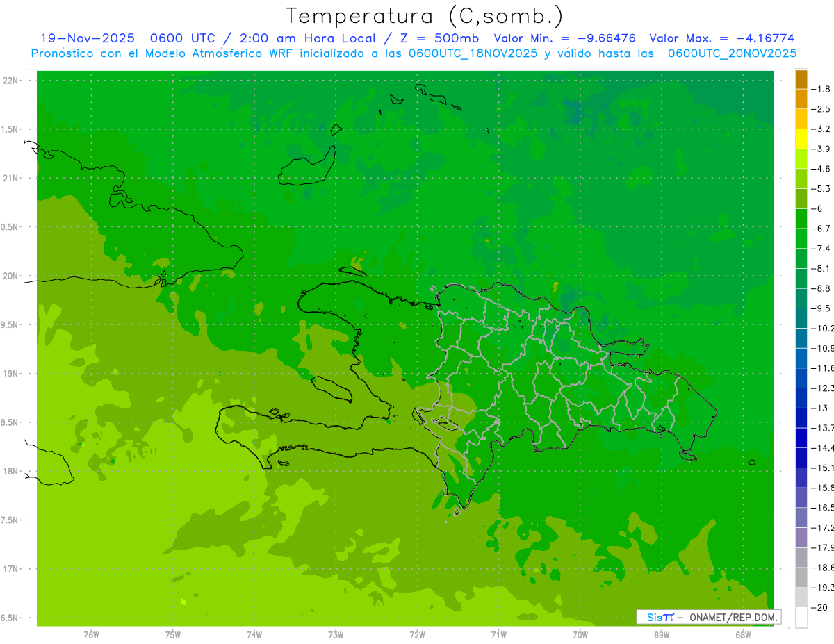Click the '70W' longitude label

580,634
